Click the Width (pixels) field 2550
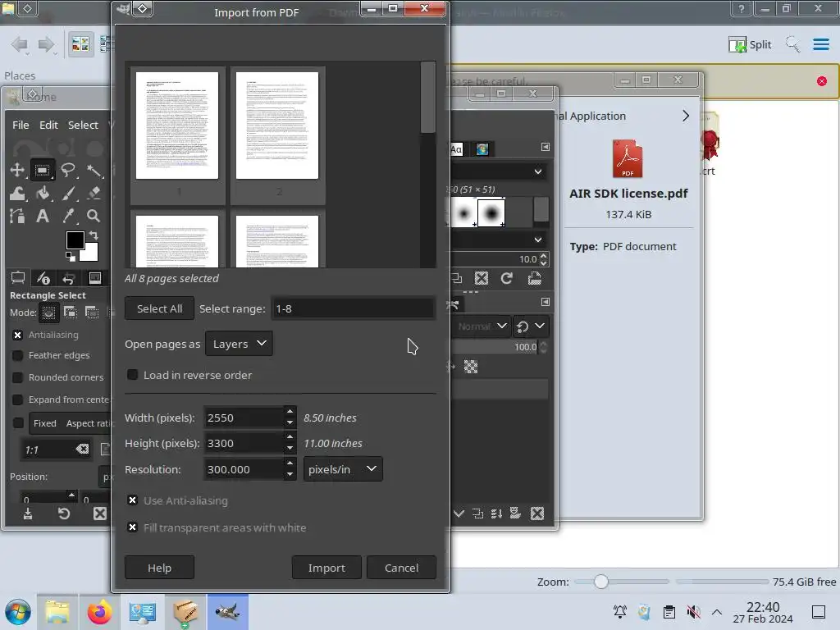The image size is (840, 630). [x=244, y=418]
